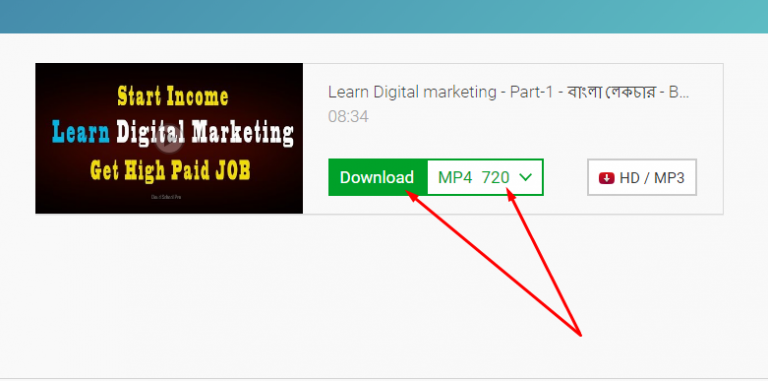This screenshot has height=381, width=768.
Task: Click the white Marketing word on thumbnail
Action: [242, 133]
